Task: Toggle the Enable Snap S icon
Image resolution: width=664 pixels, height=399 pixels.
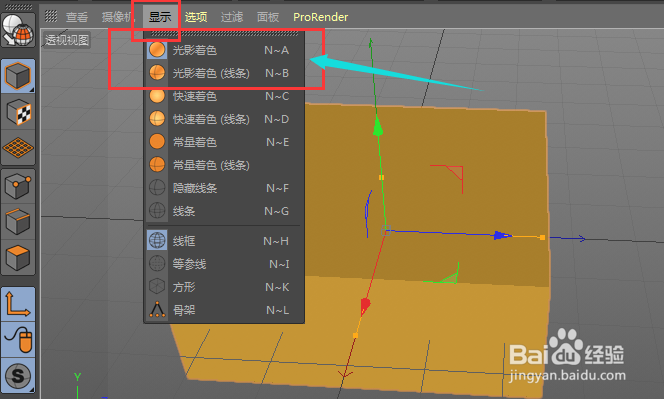Action: click(18, 376)
